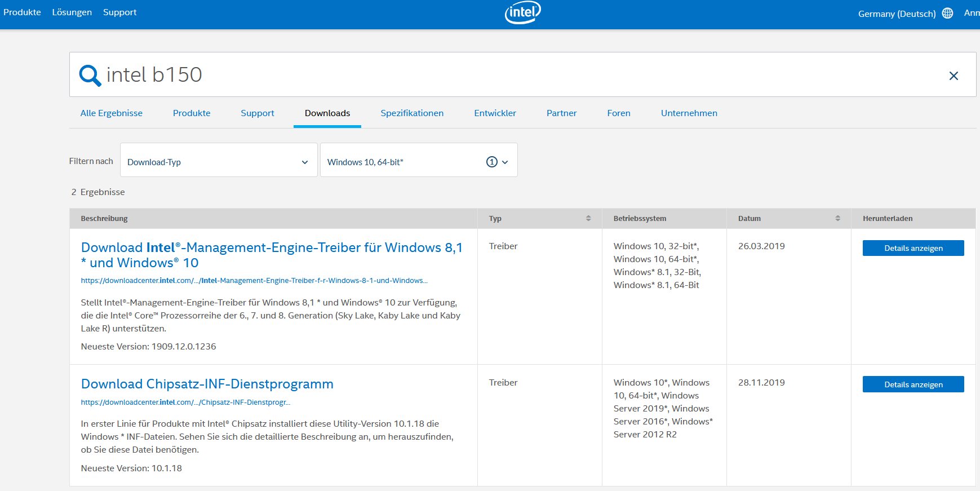Click the date 28.11.2019

761,383
